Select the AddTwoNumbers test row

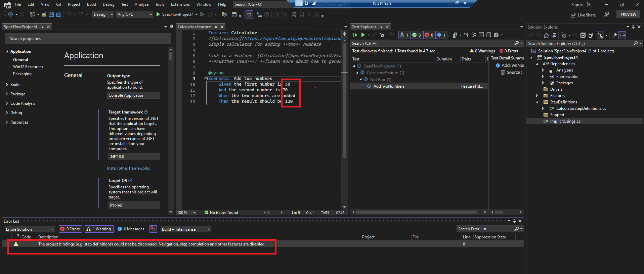(x=419, y=86)
